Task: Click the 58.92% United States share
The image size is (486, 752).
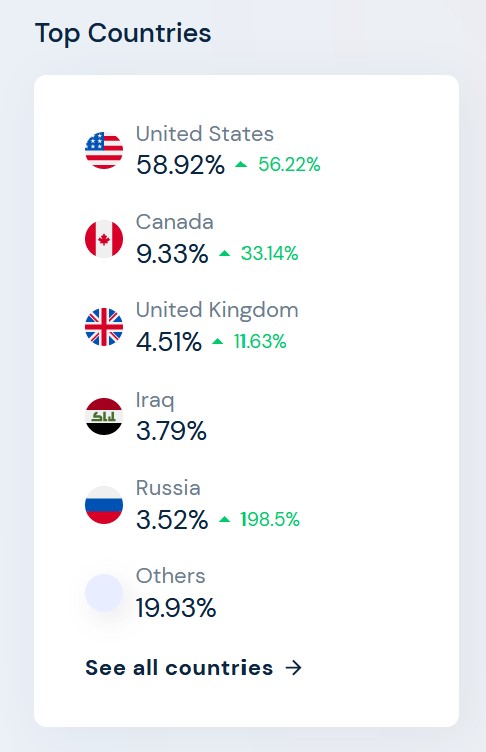Action: click(x=180, y=165)
